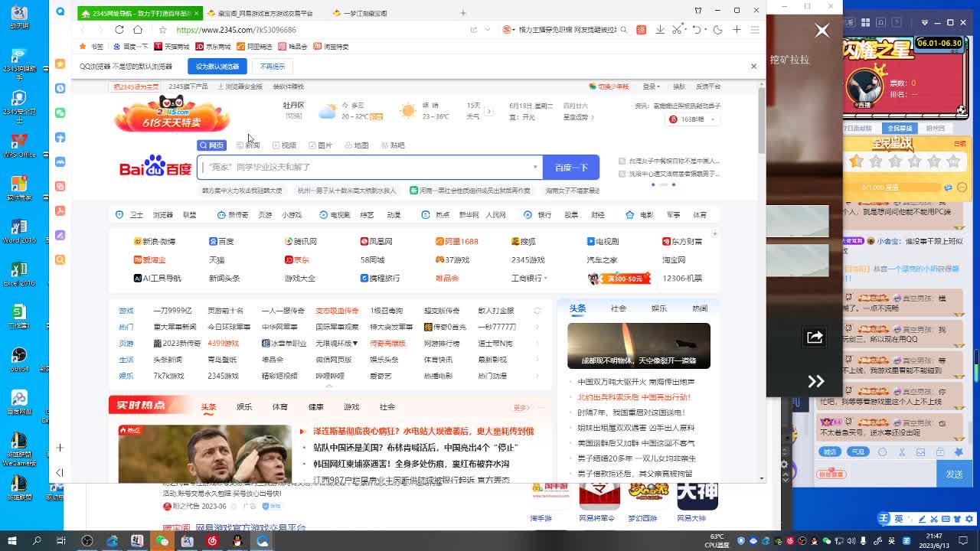Expand the Baidu search suggestions dropdown arrow
This screenshot has width=980, height=551.
(x=535, y=167)
